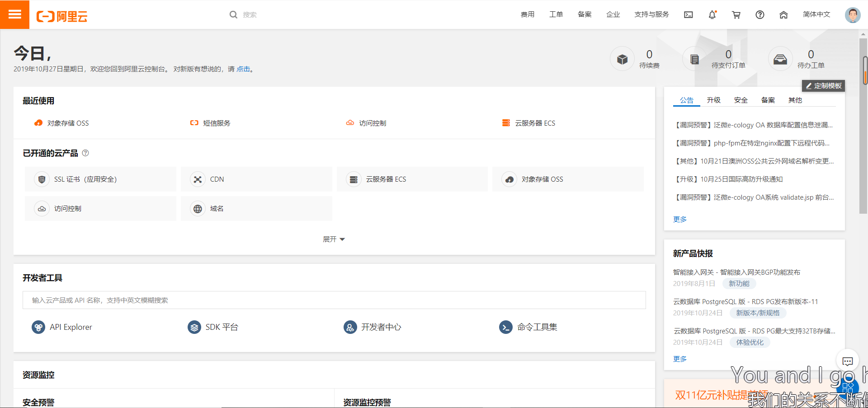
Task: Open the 简体中文 language selector
Action: click(816, 14)
